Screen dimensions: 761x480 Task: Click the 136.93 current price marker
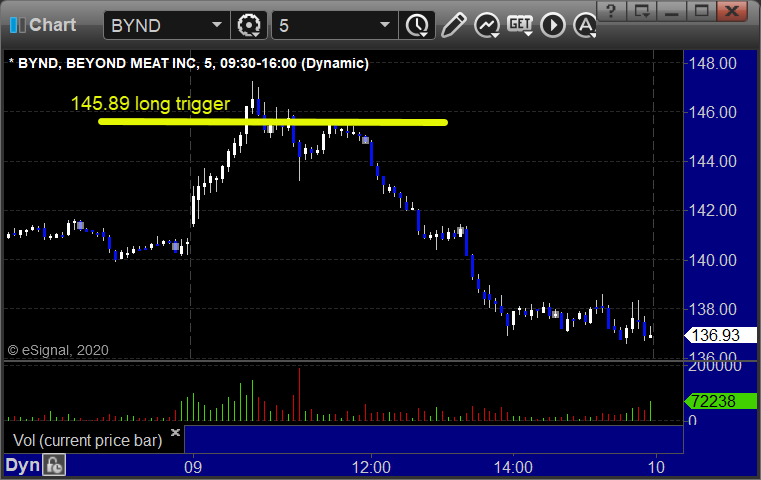pyautogui.click(x=720, y=335)
